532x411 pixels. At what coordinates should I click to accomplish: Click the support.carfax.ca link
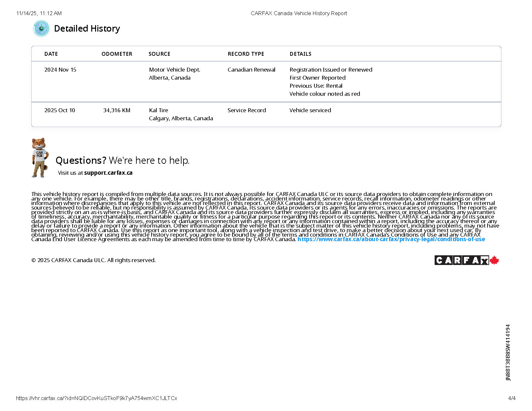pyautogui.click(x=108, y=173)
